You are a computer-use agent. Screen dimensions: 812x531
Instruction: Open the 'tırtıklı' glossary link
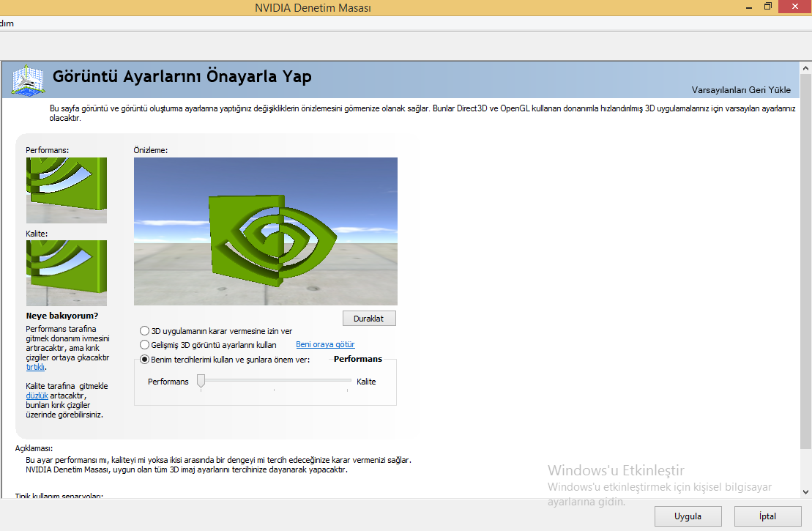(x=35, y=367)
